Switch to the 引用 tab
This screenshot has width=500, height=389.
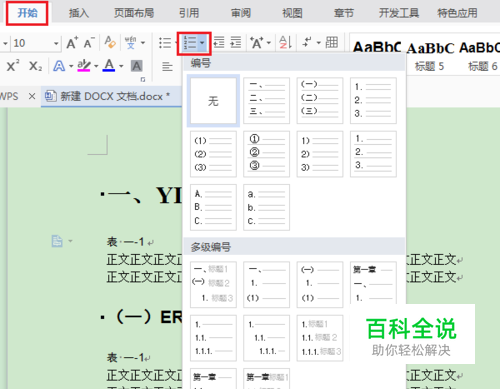coord(189,13)
